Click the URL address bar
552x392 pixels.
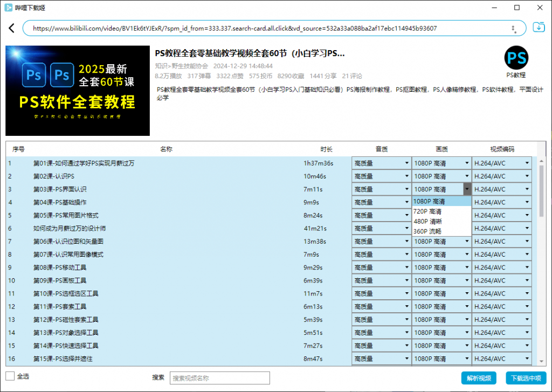coord(270,27)
